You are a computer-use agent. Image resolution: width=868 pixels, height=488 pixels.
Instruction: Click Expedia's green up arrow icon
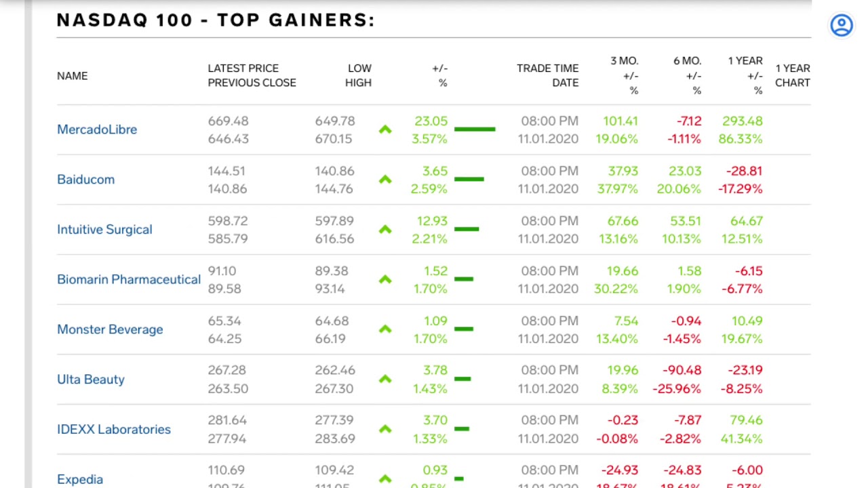tap(385, 479)
